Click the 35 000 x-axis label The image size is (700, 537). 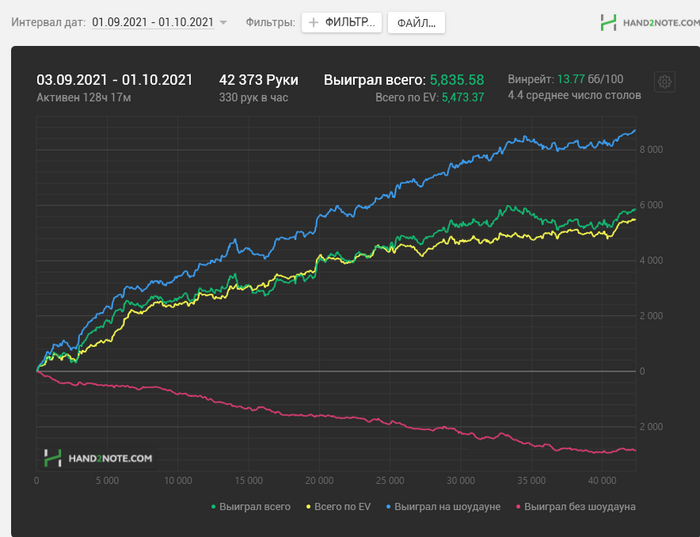tap(531, 481)
